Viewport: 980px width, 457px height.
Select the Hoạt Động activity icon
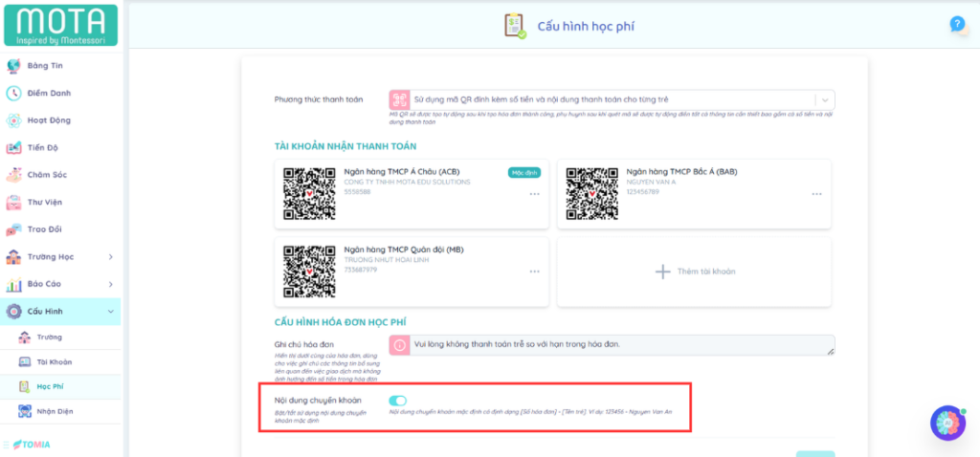pyautogui.click(x=13, y=120)
